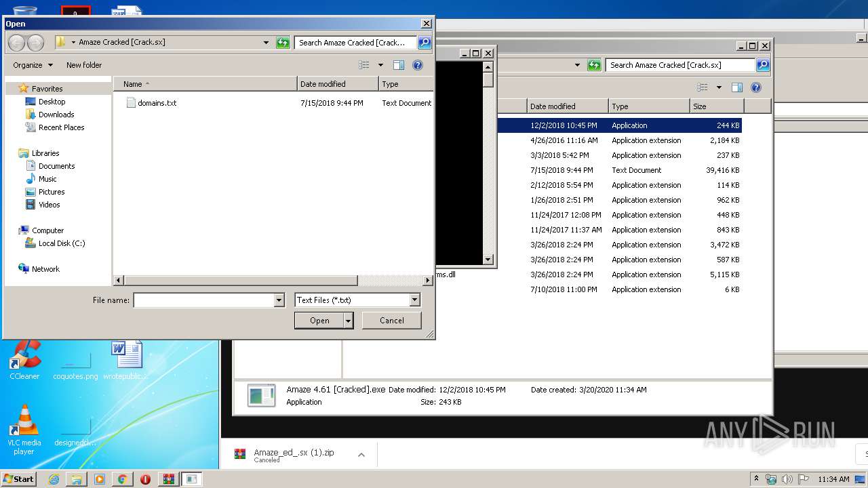Click the Explorer window's search magnifier icon
Screen dimensions: 868x488
point(763,65)
